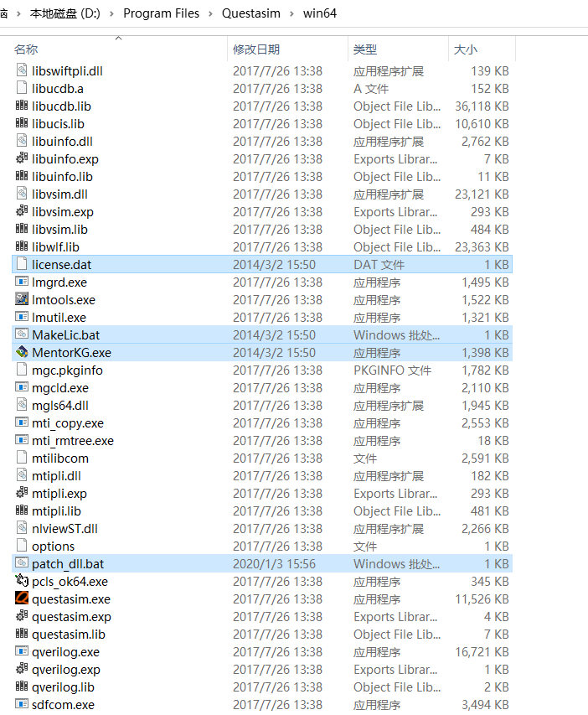The height and width of the screenshot is (715, 588).
Task: Click the 16,721 KB size cell
Action: coord(482,652)
